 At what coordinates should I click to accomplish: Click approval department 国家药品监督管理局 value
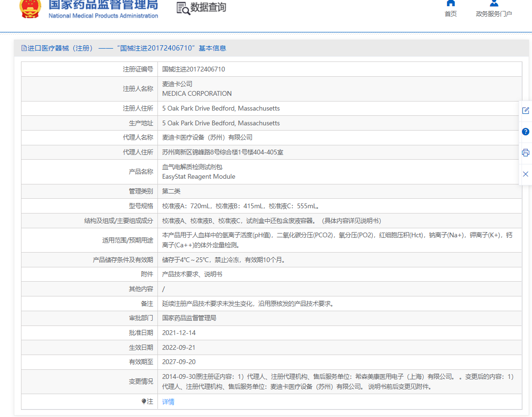tap(189, 318)
